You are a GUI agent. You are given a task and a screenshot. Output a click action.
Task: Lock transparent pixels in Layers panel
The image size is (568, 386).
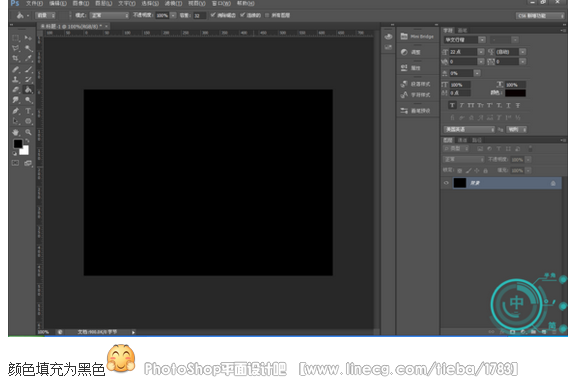(459, 170)
